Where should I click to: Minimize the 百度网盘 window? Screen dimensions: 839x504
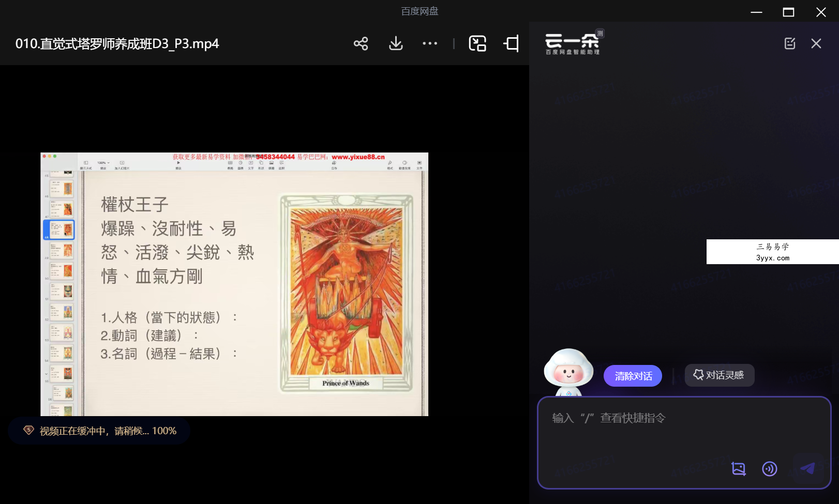(756, 12)
